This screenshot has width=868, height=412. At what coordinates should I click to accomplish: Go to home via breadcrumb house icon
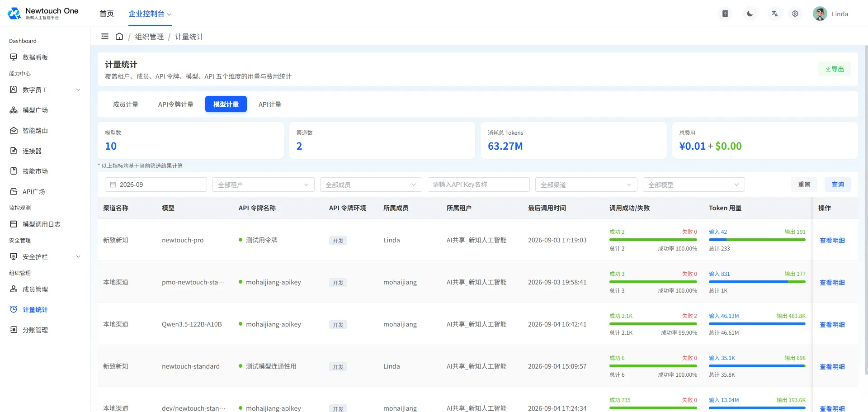[x=119, y=36]
